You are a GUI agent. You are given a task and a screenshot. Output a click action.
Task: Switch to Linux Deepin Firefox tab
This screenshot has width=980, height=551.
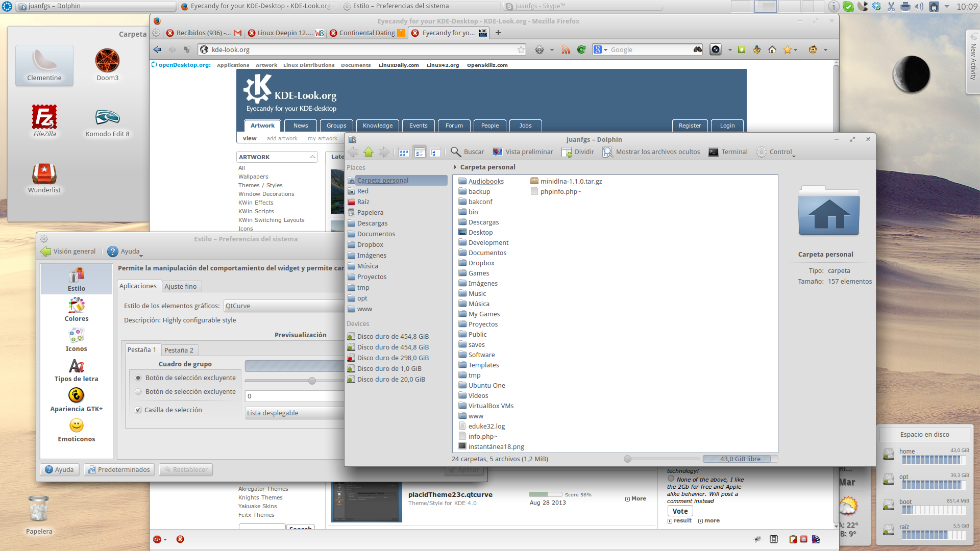coord(285,33)
